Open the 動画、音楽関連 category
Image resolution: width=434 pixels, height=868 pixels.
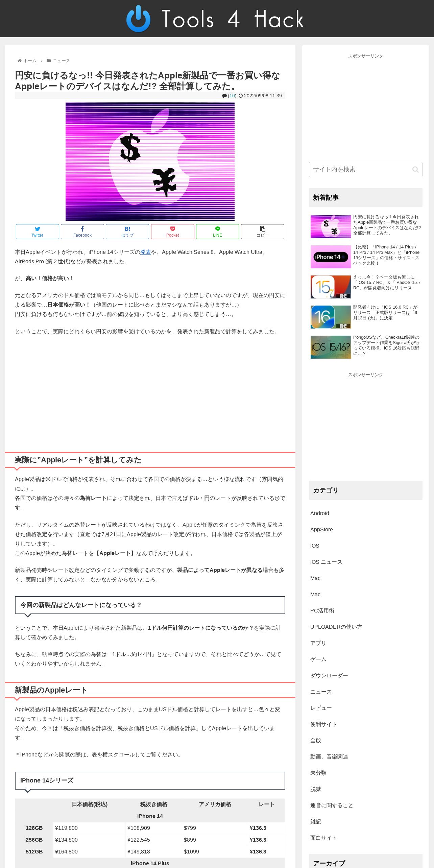tap(329, 756)
